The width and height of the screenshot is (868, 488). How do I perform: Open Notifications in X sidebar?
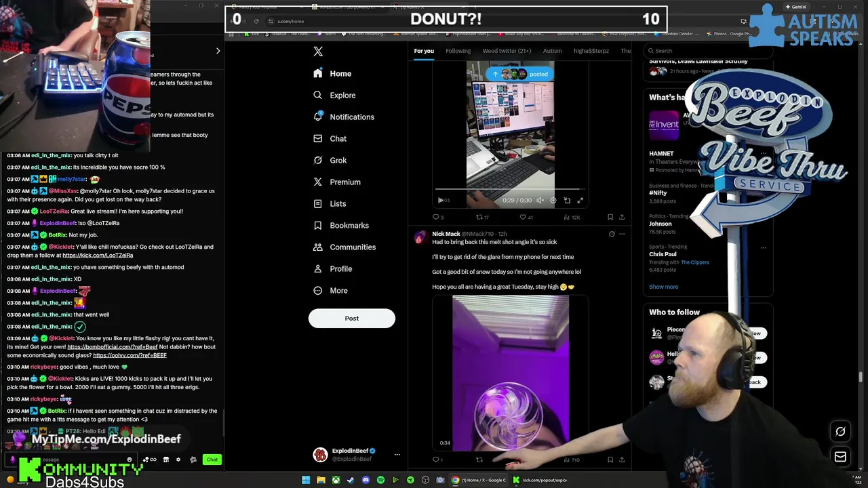(x=344, y=117)
